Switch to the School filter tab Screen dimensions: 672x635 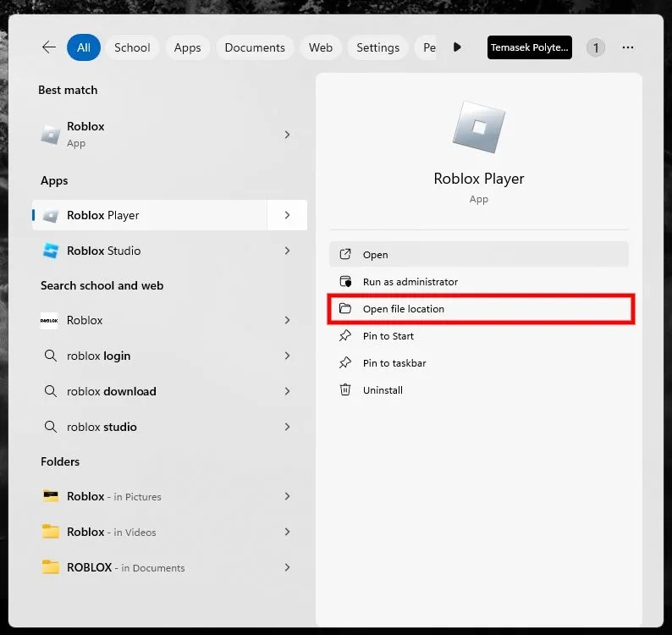pos(132,47)
